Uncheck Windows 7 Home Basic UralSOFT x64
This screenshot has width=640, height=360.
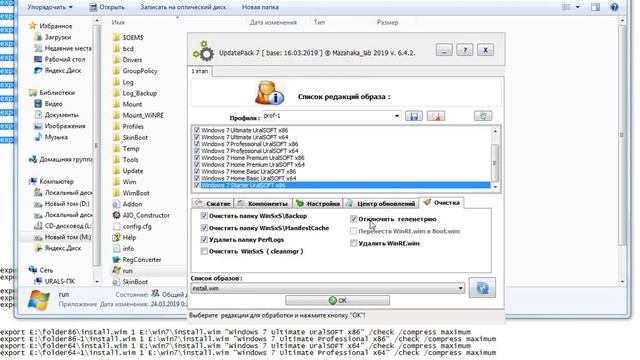(x=197, y=178)
